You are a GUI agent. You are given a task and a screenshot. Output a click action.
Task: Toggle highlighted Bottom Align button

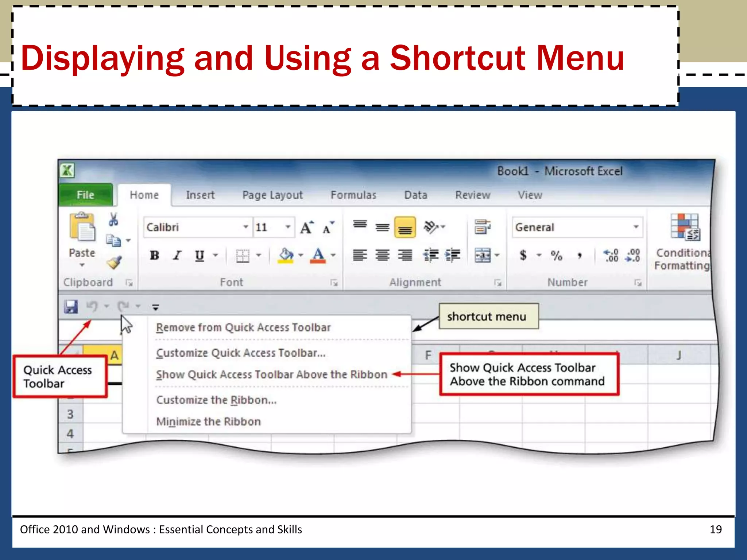[405, 227]
